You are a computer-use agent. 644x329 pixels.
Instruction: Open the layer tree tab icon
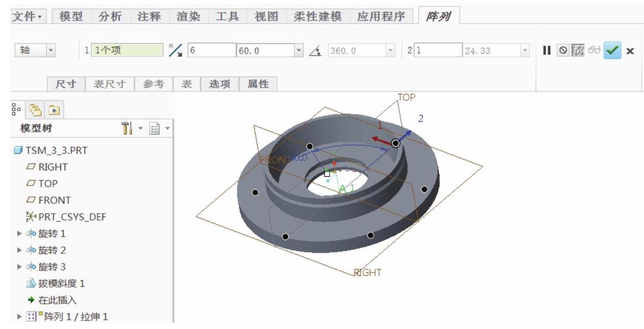click(34, 109)
